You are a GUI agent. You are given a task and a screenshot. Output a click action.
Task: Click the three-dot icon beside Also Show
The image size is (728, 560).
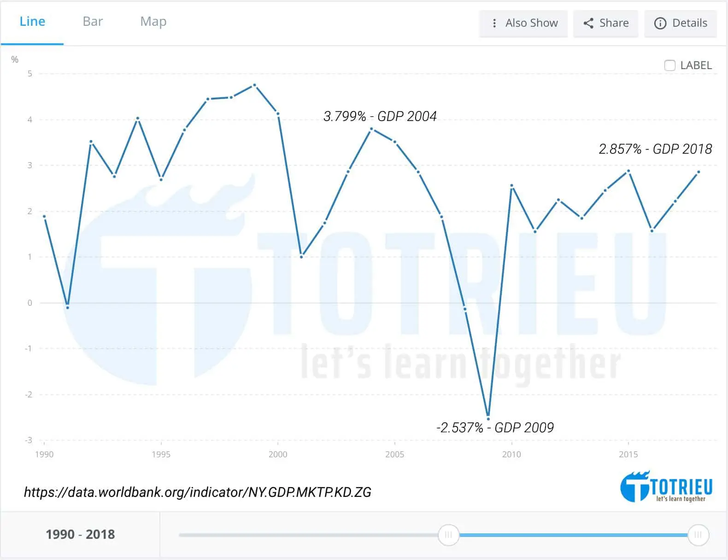click(494, 23)
